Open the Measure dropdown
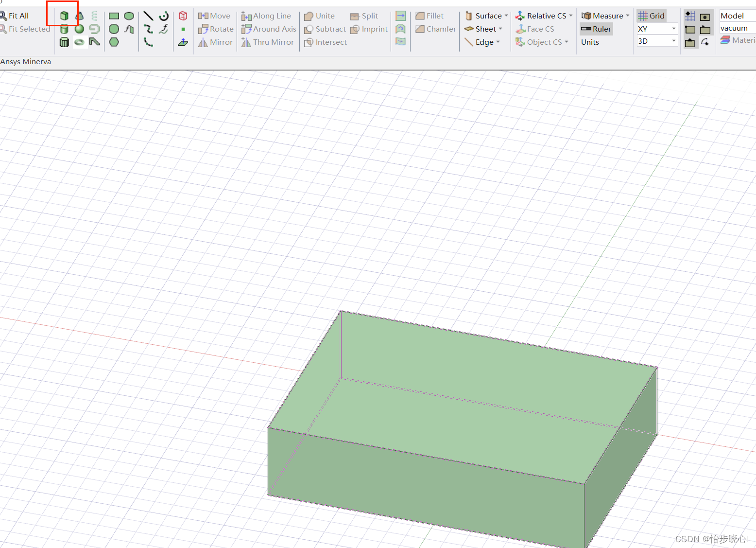756x548 pixels. [x=605, y=16]
